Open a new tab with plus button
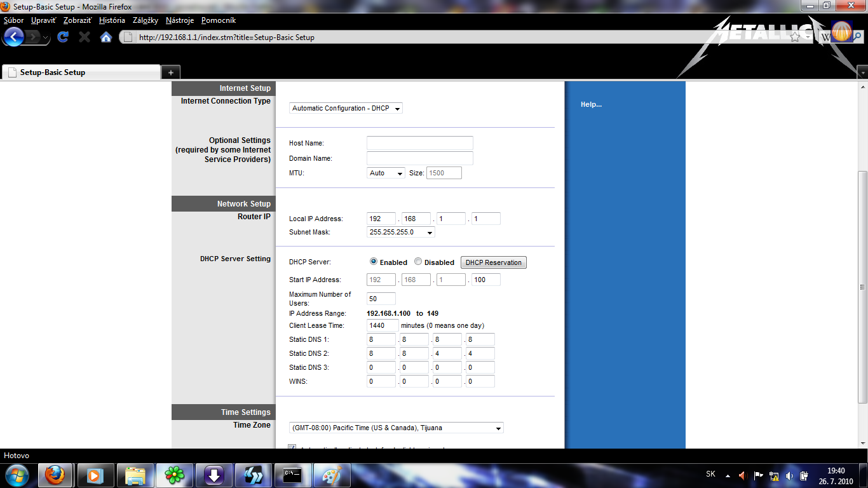The width and height of the screenshot is (868, 488). (x=170, y=72)
